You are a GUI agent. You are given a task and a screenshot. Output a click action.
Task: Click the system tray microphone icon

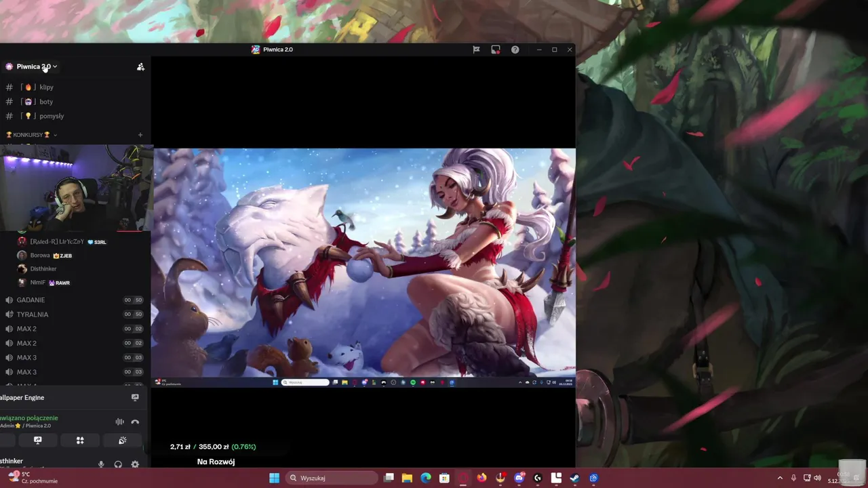coord(793,478)
